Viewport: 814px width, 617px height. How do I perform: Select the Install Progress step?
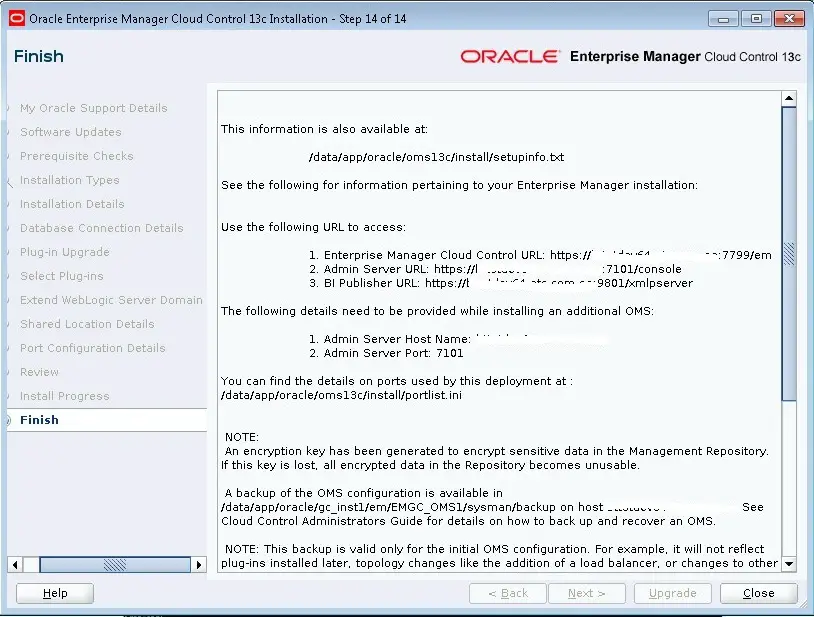point(65,396)
